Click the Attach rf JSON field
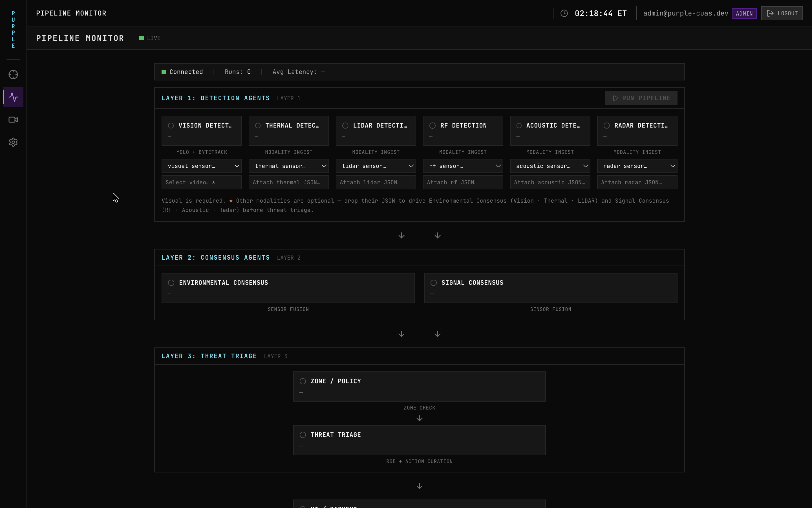Viewport: 812px width, 508px height. (x=463, y=182)
